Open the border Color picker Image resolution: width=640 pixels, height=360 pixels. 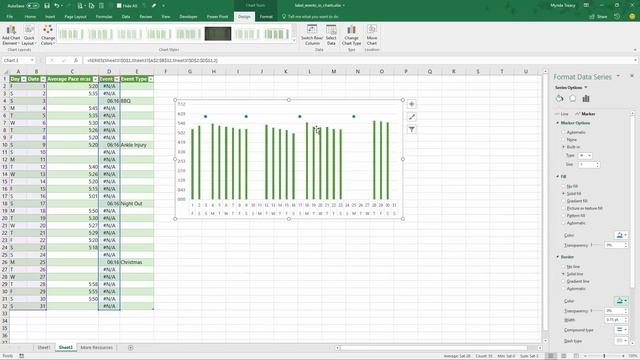621,301
